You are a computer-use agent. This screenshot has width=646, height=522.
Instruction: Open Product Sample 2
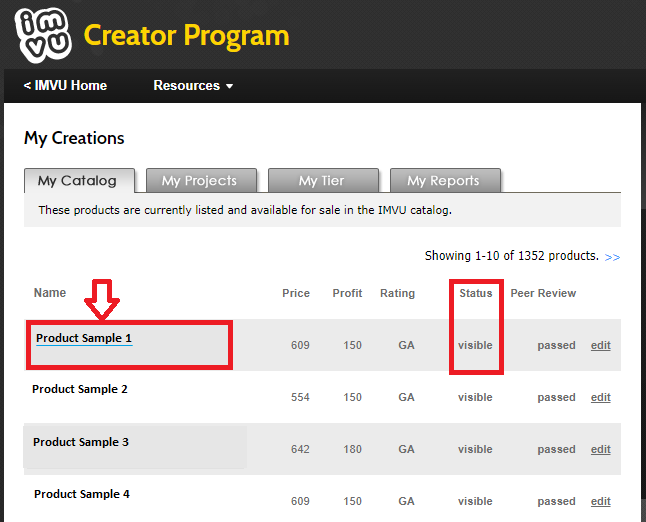[x=80, y=389]
